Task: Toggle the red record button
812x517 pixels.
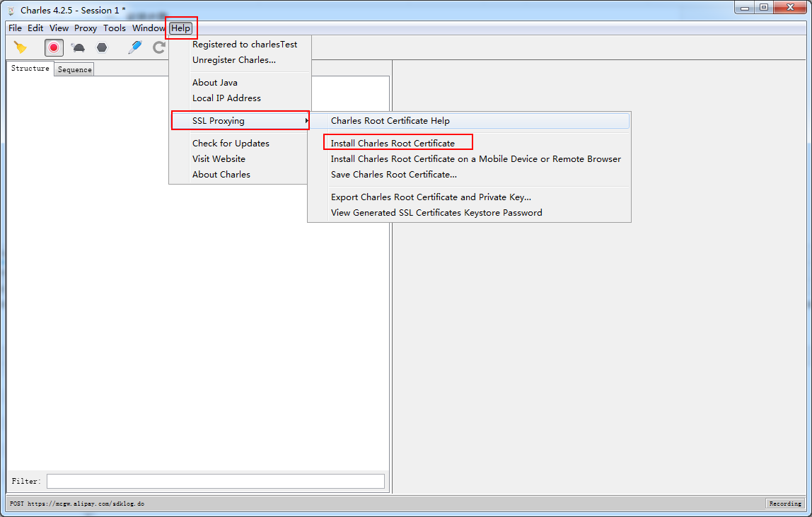Action: pos(54,47)
